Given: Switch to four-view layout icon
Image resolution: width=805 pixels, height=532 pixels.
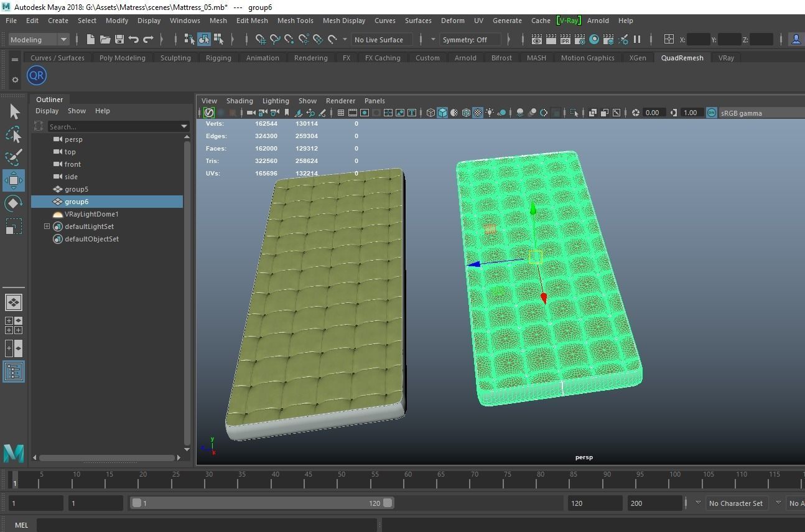Looking at the screenshot, I should pos(14,325).
